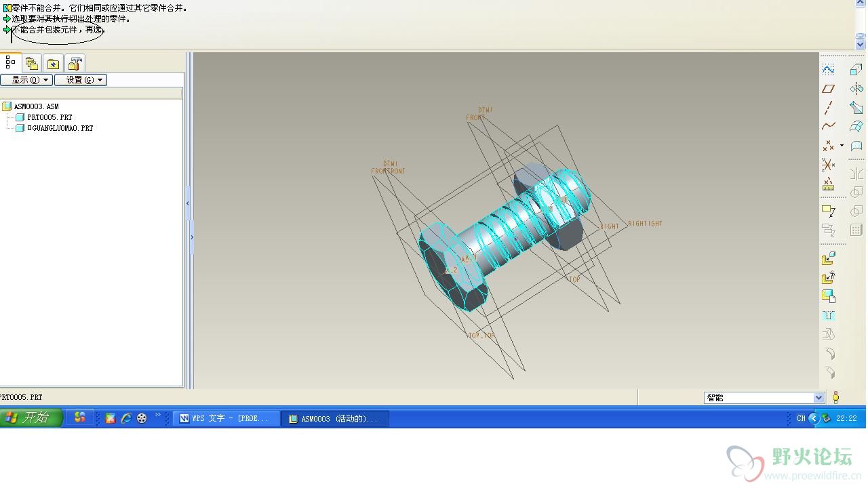Expand the Datum Point flyout arrow
Screen dimensions: 868x488
(x=842, y=145)
